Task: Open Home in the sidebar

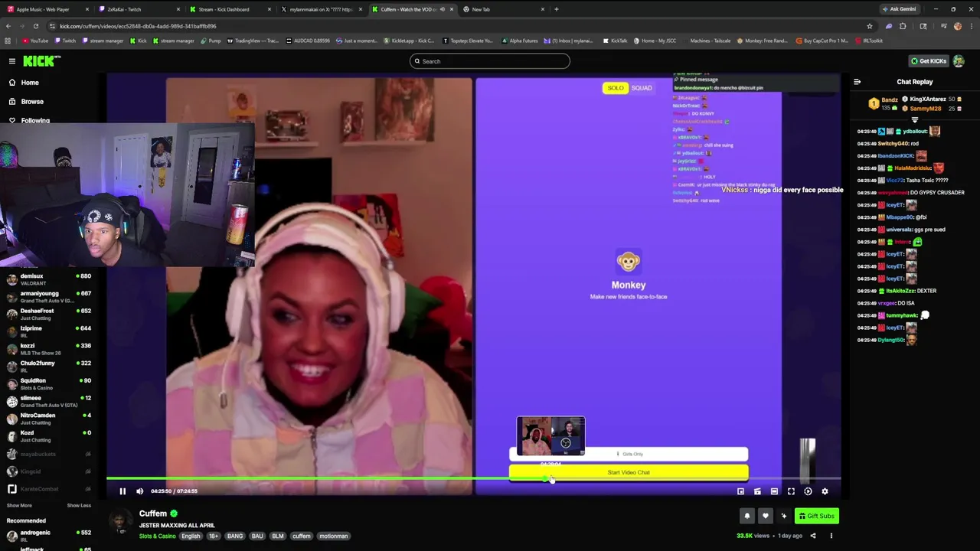Action: pyautogui.click(x=30, y=83)
